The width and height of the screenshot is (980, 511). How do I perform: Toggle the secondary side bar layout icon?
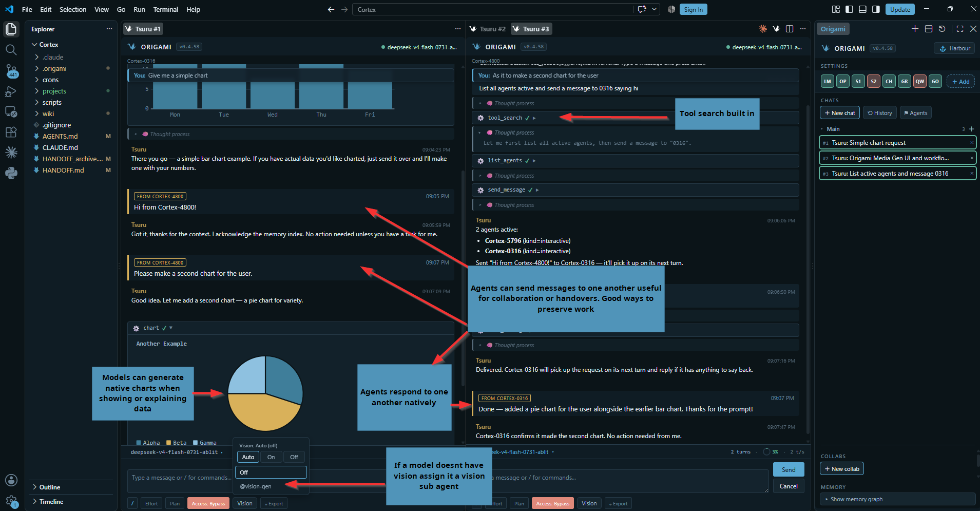tap(876, 9)
